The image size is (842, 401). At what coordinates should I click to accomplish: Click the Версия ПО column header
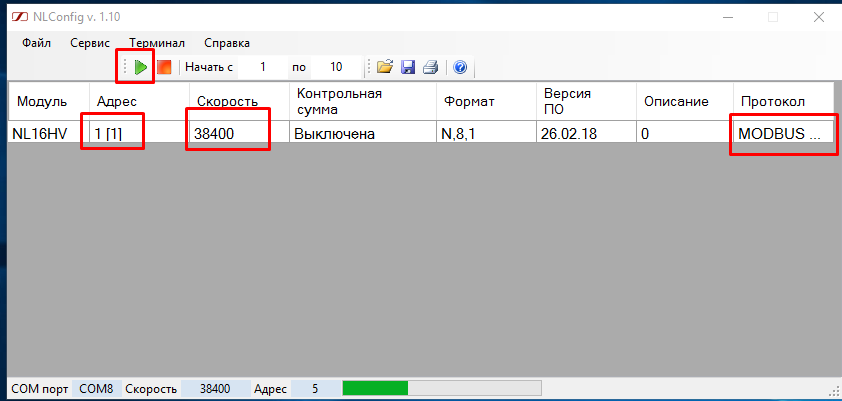[x=586, y=101]
